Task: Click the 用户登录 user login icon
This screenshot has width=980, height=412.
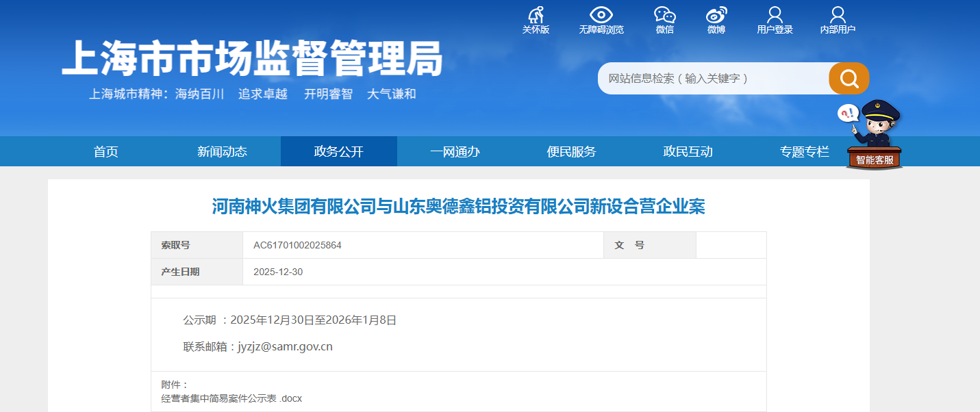Action: point(775,15)
